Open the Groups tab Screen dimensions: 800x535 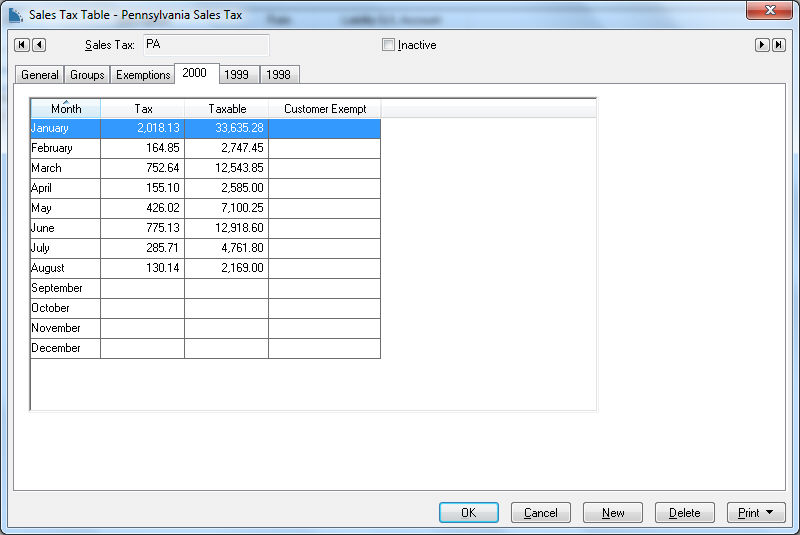[x=87, y=75]
